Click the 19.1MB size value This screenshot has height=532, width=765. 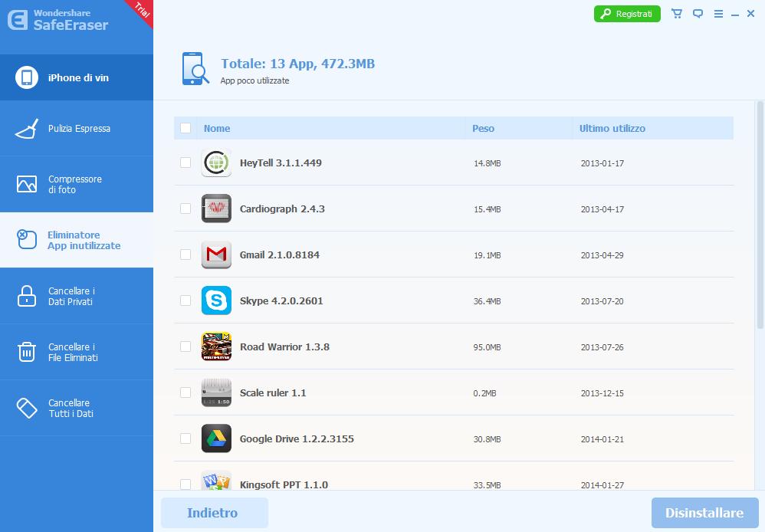pos(487,255)
